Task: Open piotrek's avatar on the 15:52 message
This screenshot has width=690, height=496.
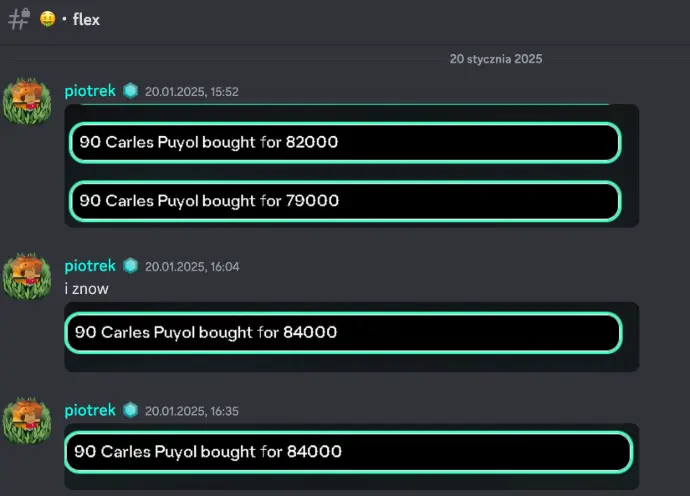Action: 27,101
